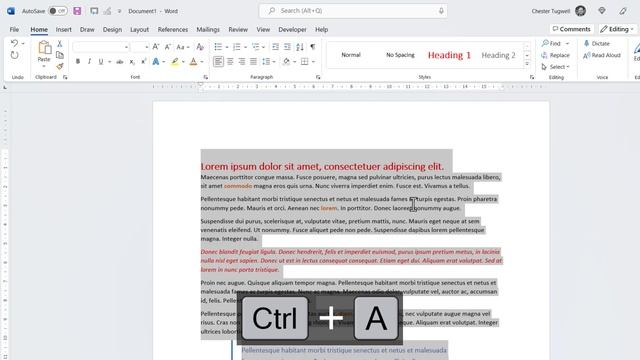The image size is (640, 360).
Task: Apply the Normal style
Action: [351, 55]
